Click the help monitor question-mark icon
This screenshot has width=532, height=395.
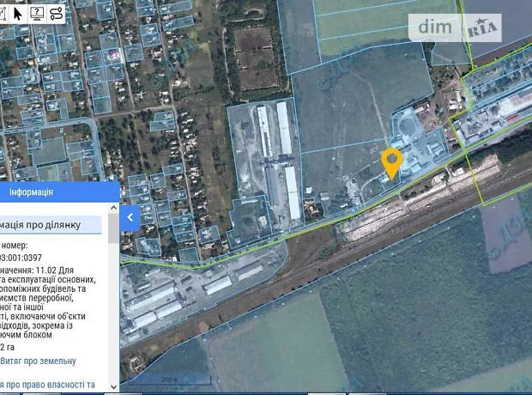tap(38, 13)
